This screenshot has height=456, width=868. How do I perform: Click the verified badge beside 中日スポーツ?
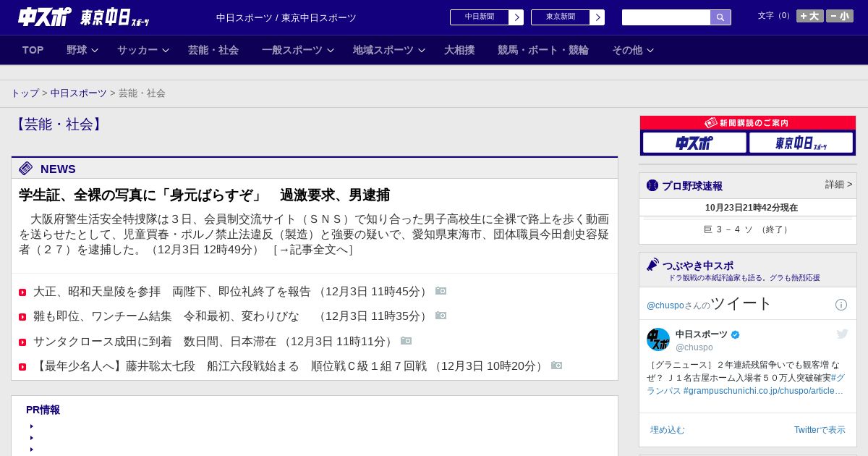pos(736,334)
